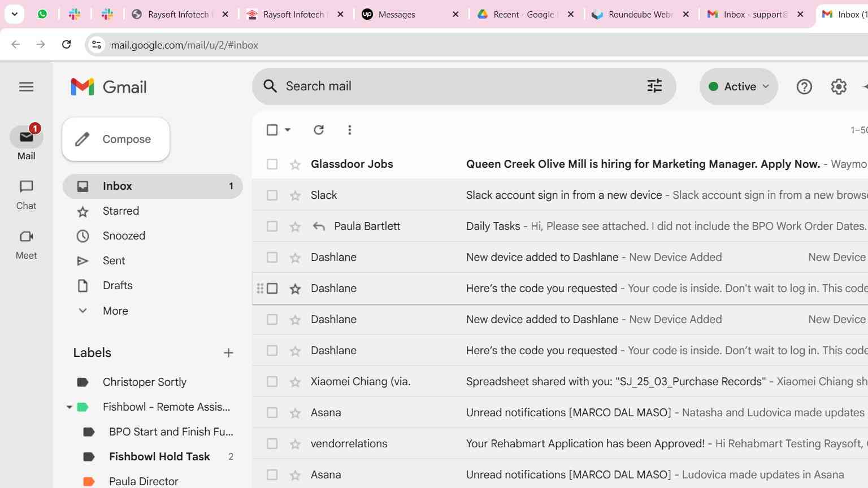This screenshot has width=868, height=488.
Task: Open the Meet section icon
Action: tap(27, 236)
